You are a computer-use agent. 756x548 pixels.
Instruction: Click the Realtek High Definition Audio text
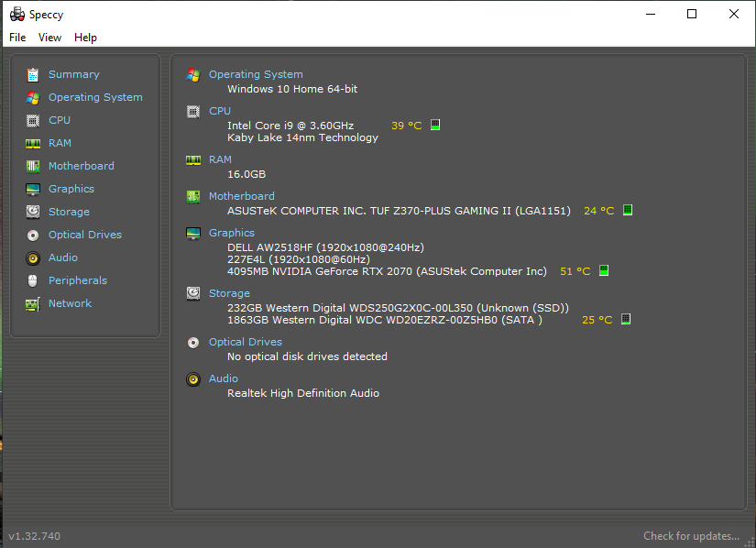pyautogui.click(x=302, y=393)
